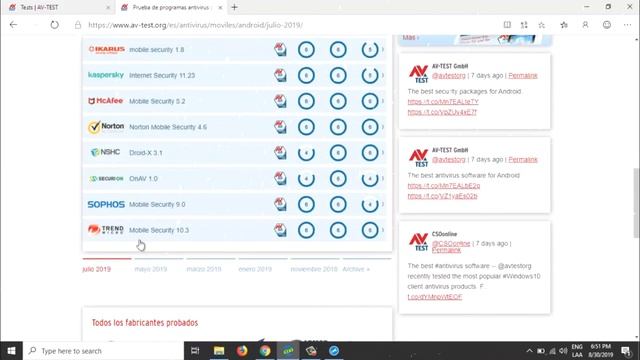
Task: Switch to the Tests | AV-TEST browser tab
Action: (57, 7)
